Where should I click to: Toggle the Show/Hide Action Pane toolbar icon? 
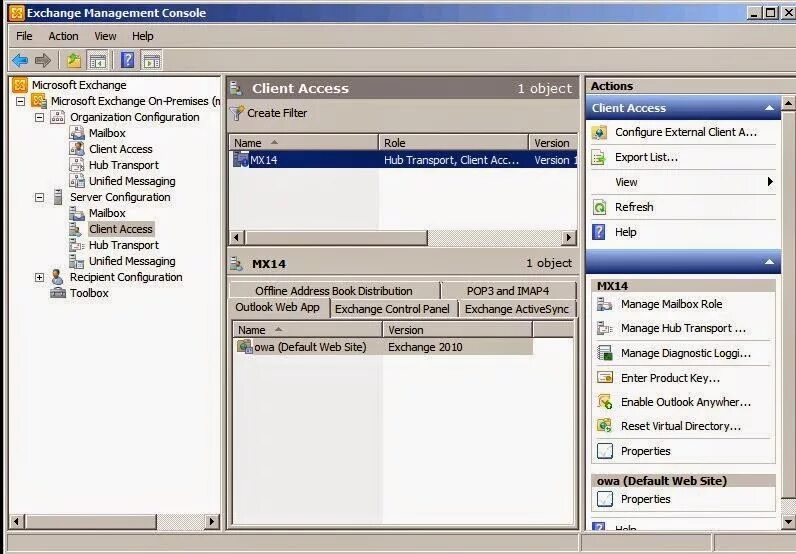tap(152, 60)
